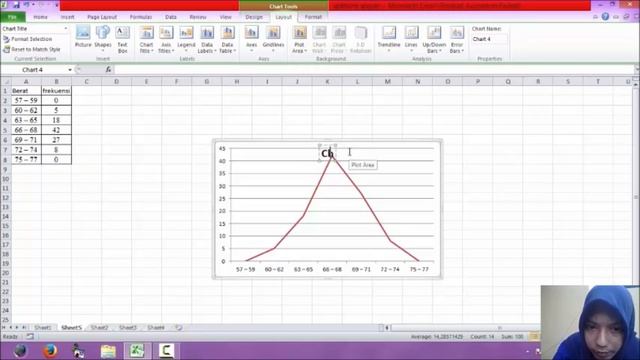
Task: Open the Trendline menu
Action: point(389,39)
